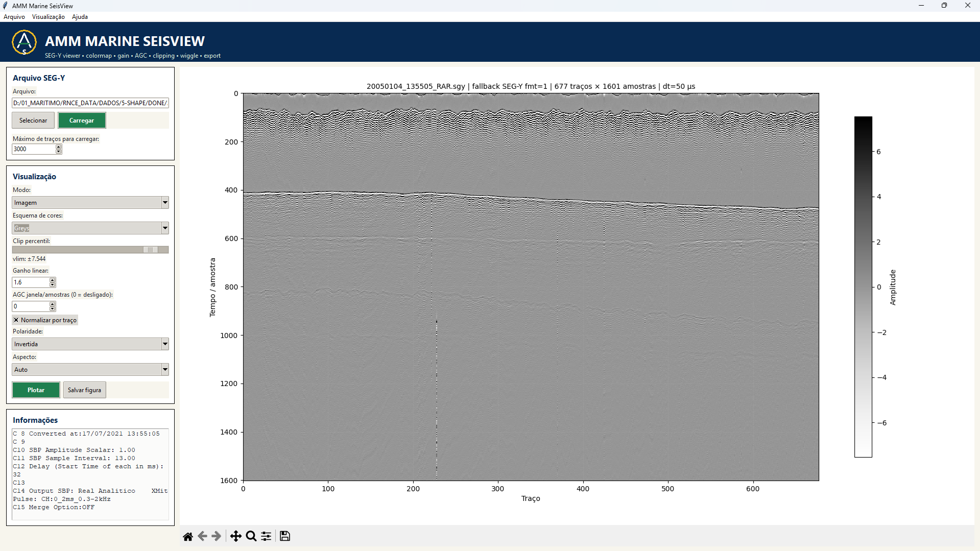
Task: Click the Carregar button
Action: tap(82, 121)
